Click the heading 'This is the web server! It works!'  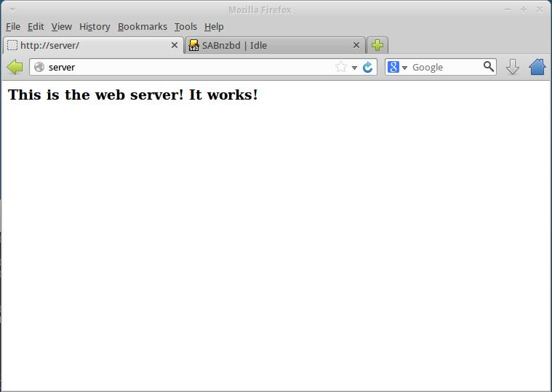133,95
